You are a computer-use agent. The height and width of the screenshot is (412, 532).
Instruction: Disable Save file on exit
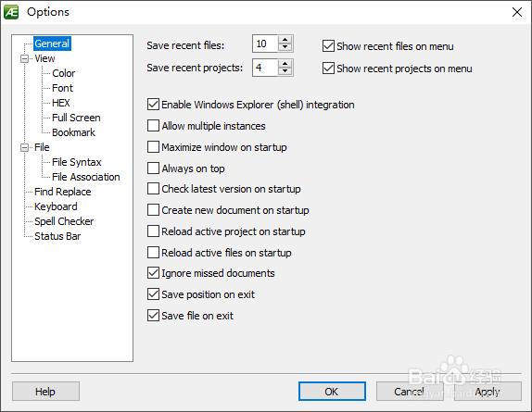pyautogui.click(x=153, y=316)
